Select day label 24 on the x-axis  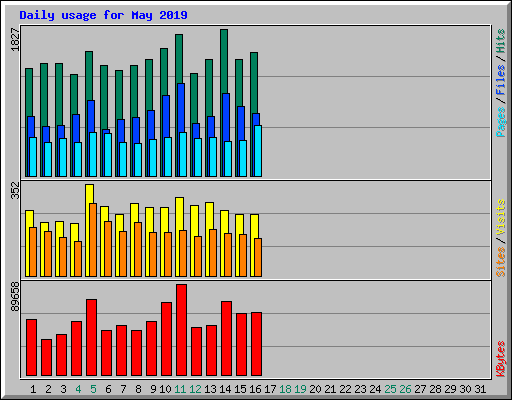click(x=375, y=389)
